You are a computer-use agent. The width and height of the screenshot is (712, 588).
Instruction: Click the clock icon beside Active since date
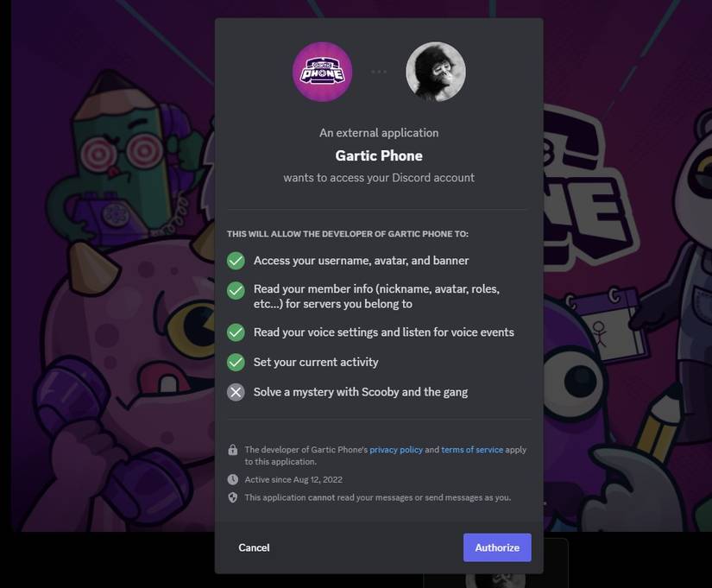click(x=231, y=478)
